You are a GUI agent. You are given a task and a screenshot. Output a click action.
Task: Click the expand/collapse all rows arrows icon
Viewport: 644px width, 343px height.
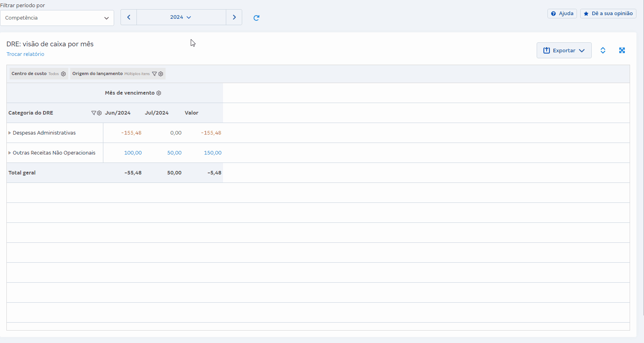point(603,50)
